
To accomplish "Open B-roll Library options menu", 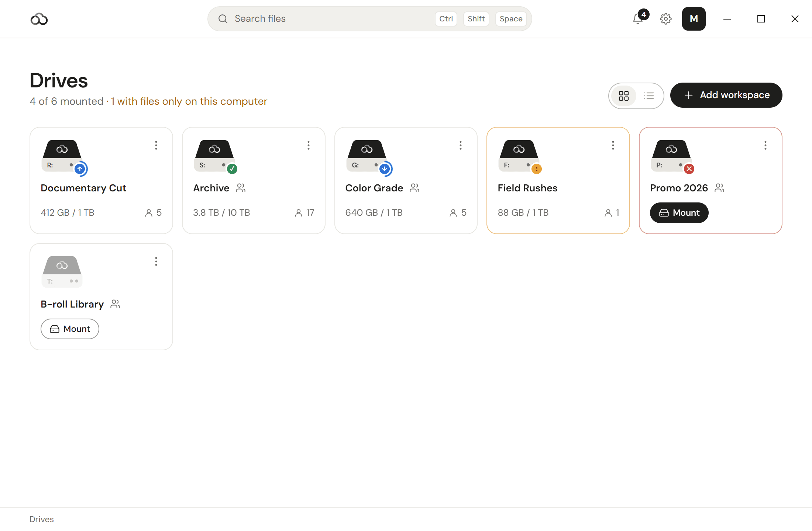I will click(x=156, y=261).
